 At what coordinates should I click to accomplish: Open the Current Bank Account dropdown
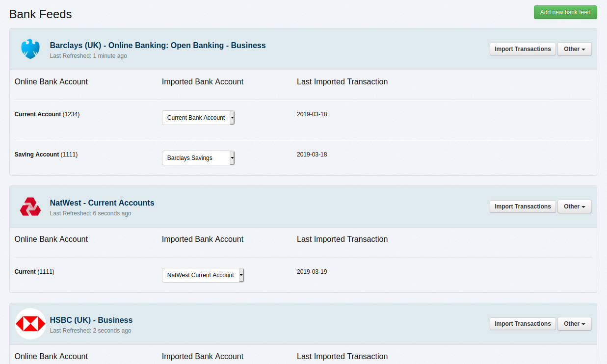pos(198,118)
